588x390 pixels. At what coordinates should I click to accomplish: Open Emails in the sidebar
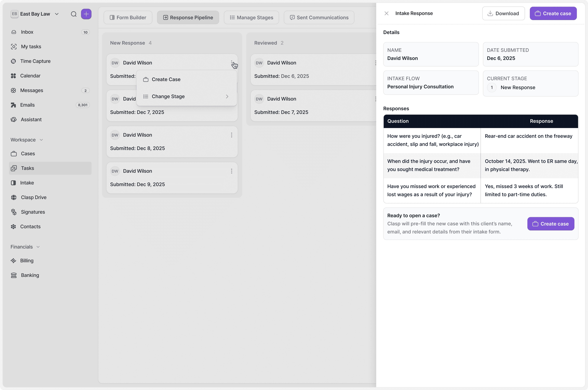(x=50, y=105)
